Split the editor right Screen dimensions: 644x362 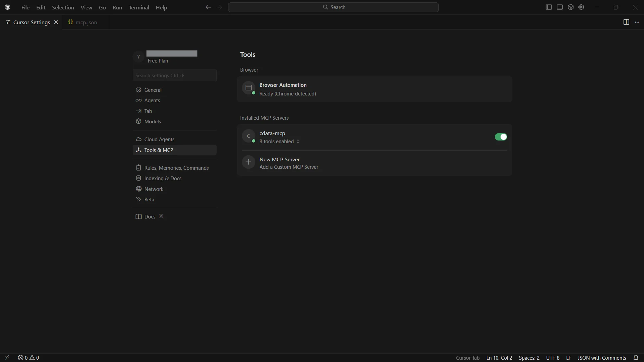click(626, 22)
